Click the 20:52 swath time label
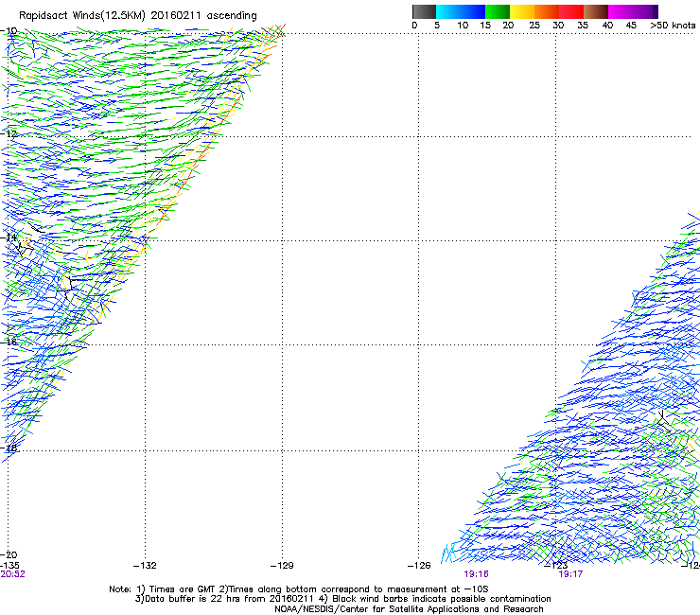The image size is (700, 615). [12, 574]
